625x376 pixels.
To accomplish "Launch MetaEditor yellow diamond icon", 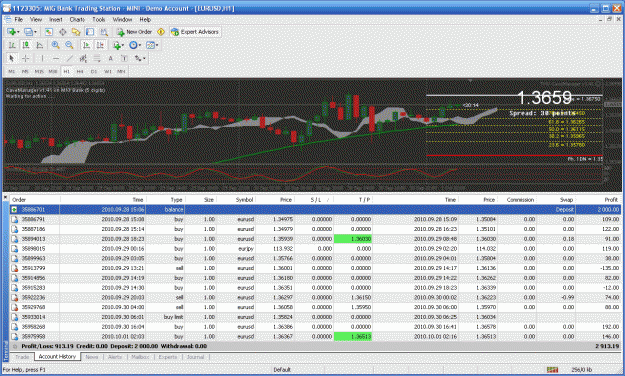I will (x=161, y=32).
